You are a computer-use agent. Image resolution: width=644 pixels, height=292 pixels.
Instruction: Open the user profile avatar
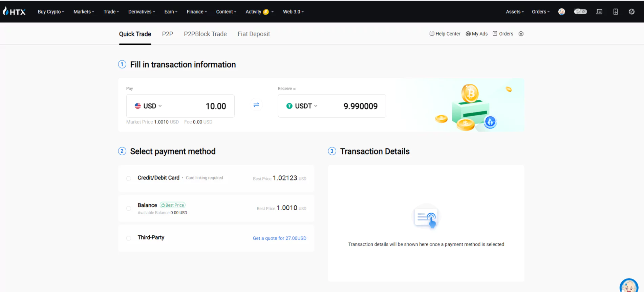pos(562,12)
